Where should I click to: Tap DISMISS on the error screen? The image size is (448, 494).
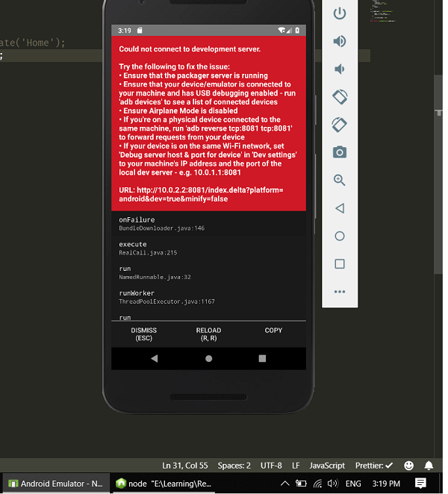[143, 334]
